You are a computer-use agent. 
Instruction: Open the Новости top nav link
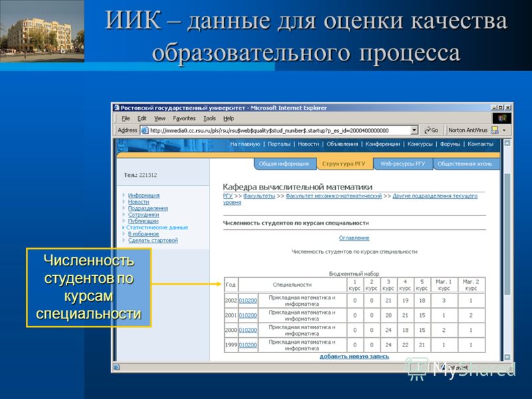tap(309, 144)
